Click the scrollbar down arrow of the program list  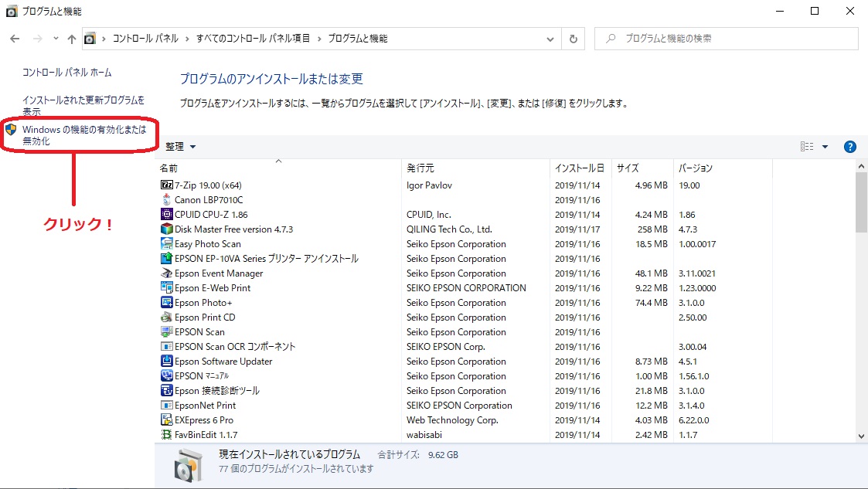[861, 436]
